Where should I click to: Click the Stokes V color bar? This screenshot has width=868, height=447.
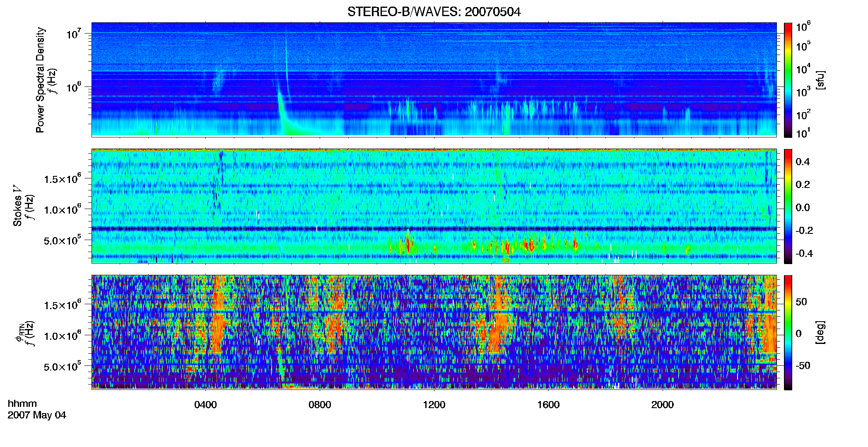pos(788,206)
